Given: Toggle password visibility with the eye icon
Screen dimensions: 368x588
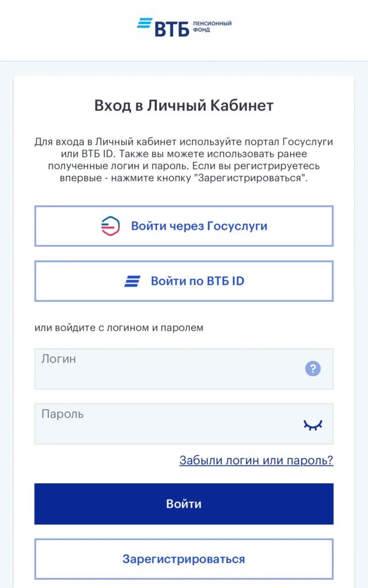Looking at the screenshot, I should point(312,423).
